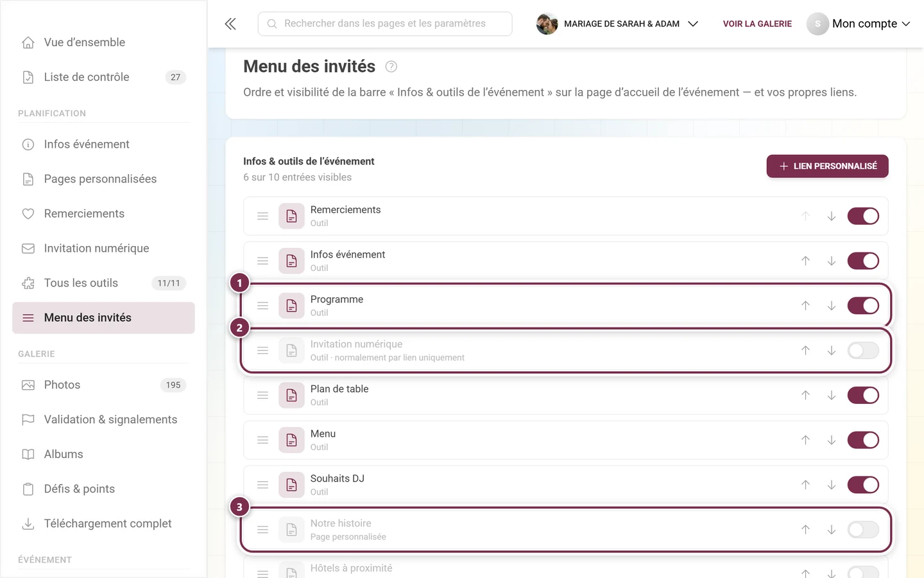Expand the Mon compte dropdown

point(859,24)
